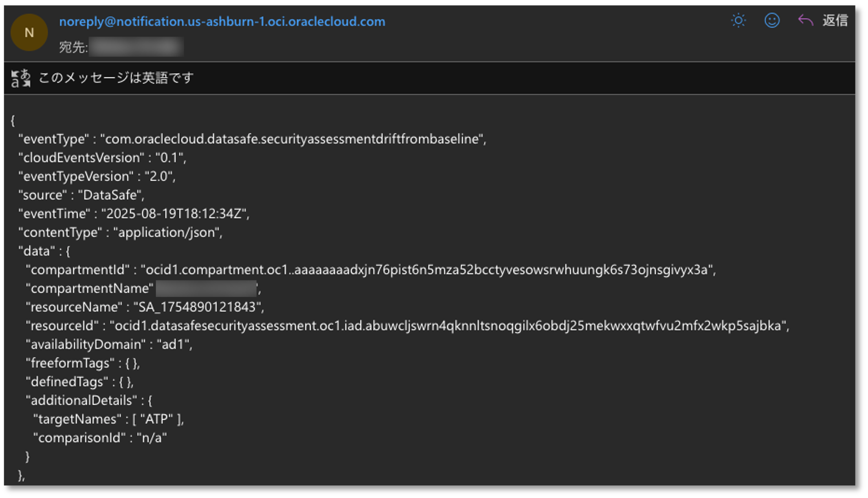
Task: Click the translation icon beside the language banner
Action: click(20, 77)
